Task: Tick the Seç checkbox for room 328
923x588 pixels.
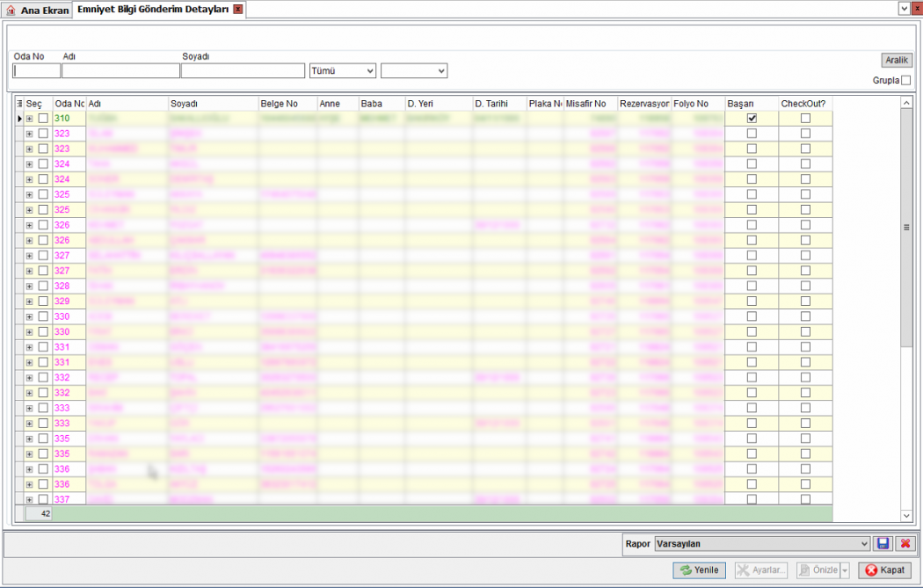Action: [43, 287]
